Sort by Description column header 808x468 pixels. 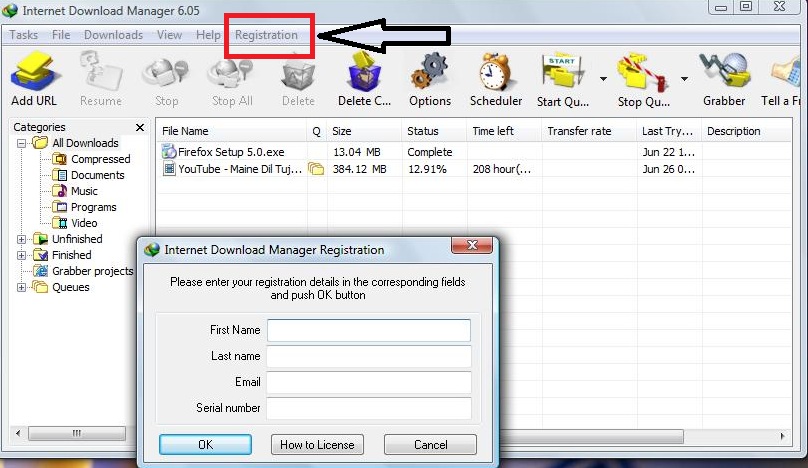coord(747,131)
